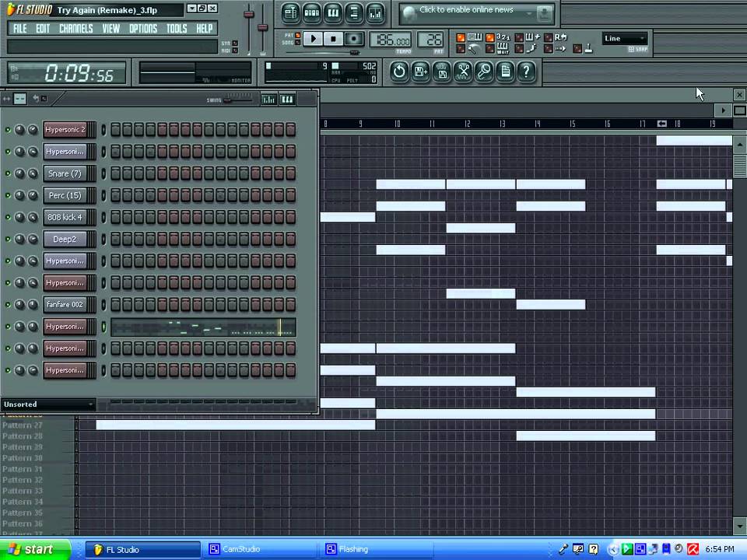Toggle step editing mode option
Screen dimensions: 747x560
(x=519, y=48)
